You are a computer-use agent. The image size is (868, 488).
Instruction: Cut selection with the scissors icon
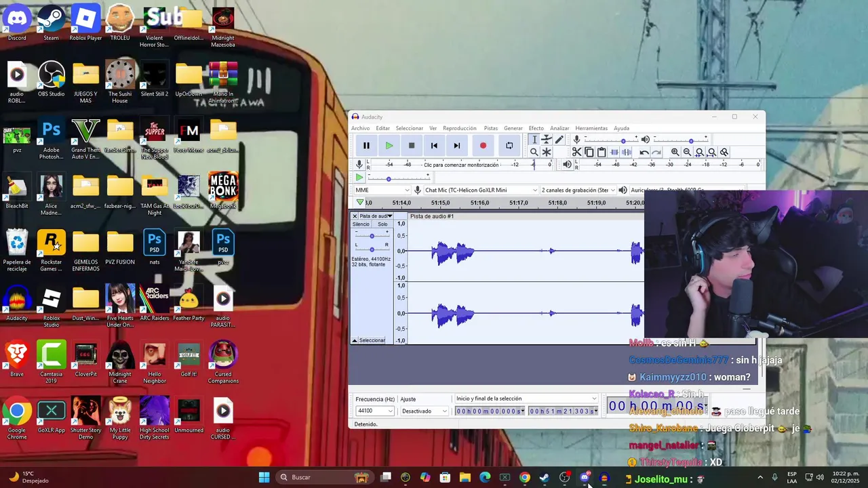pos(576,152)
